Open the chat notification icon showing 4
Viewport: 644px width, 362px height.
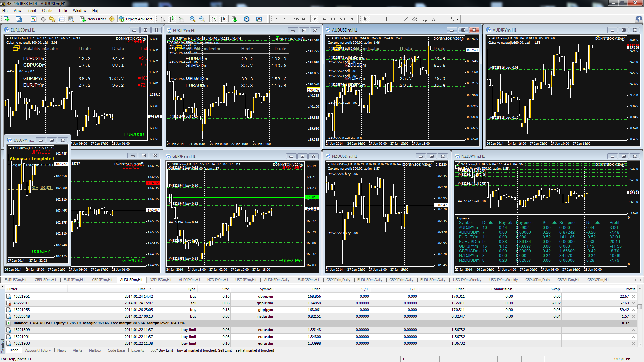tap(639, 19)
